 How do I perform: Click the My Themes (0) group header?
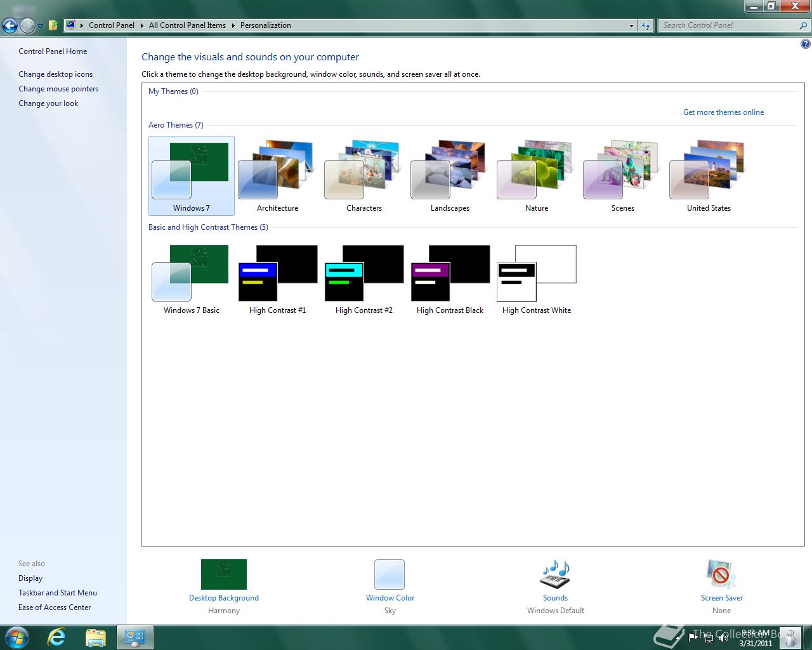coord(173,91)
